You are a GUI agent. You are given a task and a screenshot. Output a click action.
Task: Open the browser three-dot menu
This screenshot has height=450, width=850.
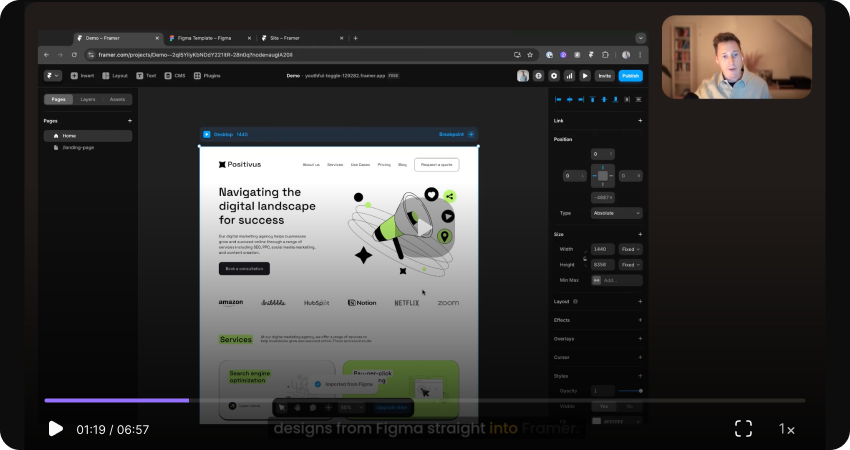(x=640, y=55)
